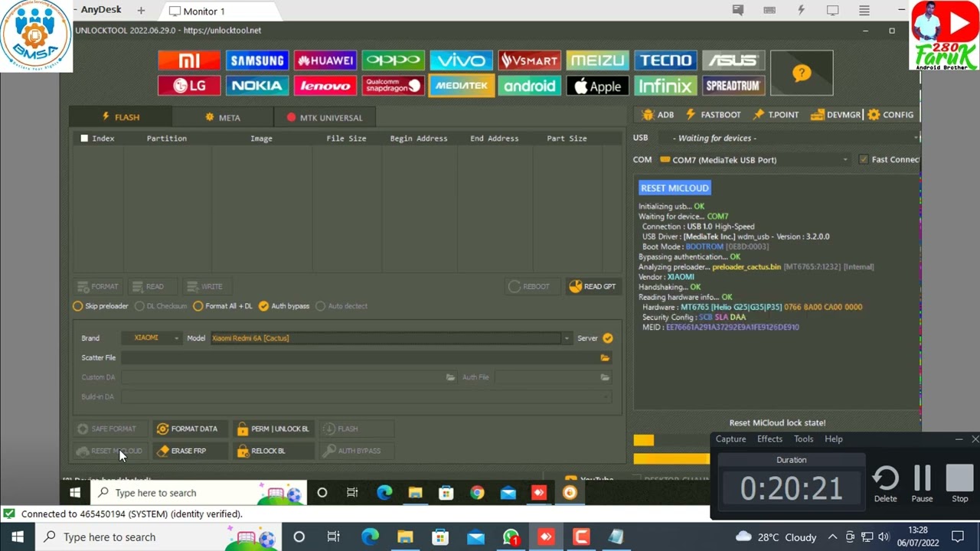The image size is (980, 551).
Task: Select the MediaTek chipset logo
Action: pyautogui.click(x=461, y=86)
